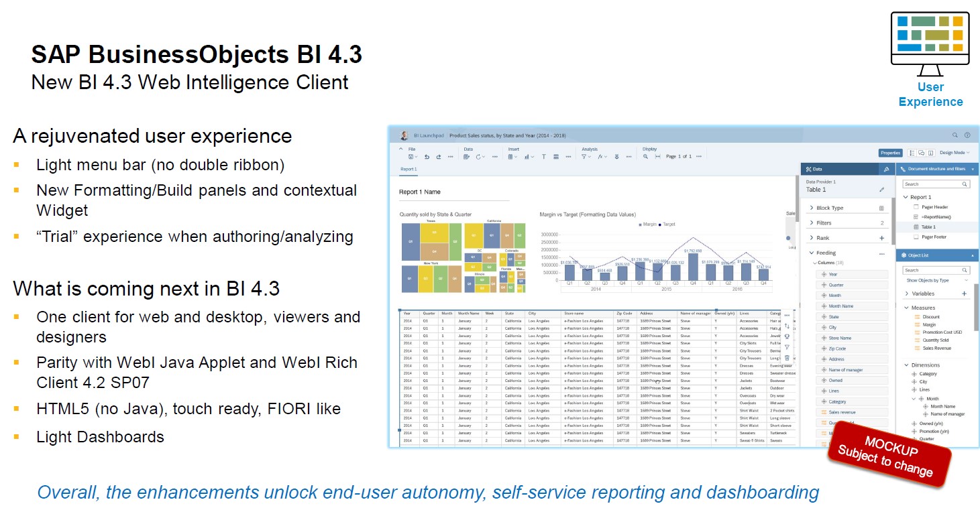Click the edit pencil next to Table 1

click(881, 190)
